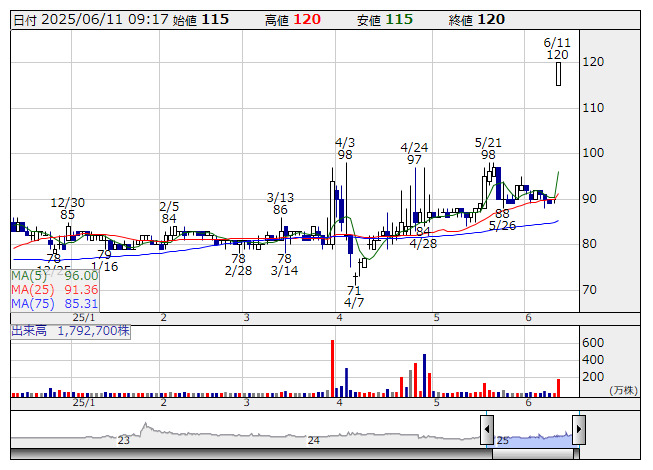The width and height of the screenshot is (653, 470).
Task: Click the right range slider handle arrow
Action: [579, 429]
